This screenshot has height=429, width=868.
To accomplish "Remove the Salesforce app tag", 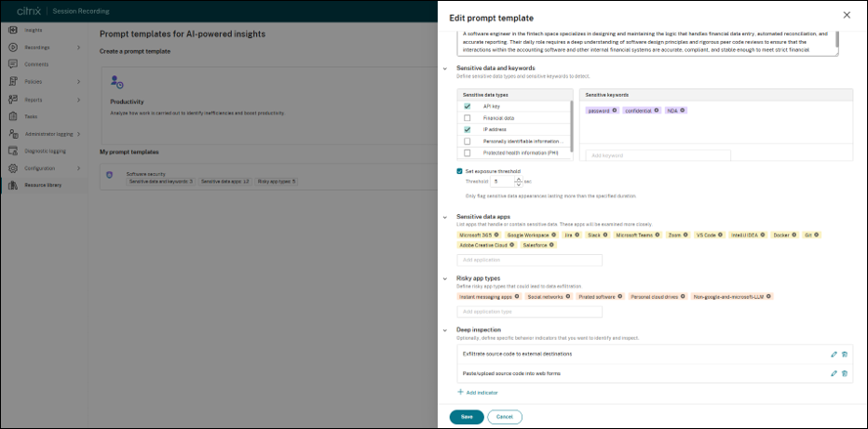I will pos(551,245).
